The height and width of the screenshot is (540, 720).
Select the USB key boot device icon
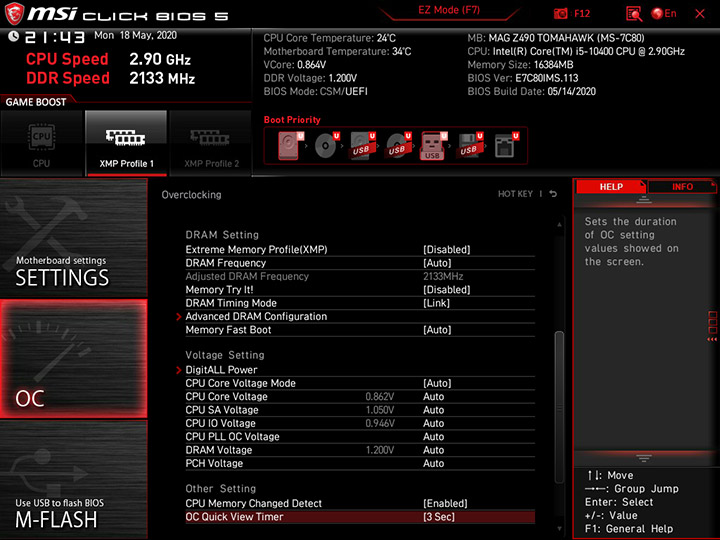tap(433, 146)
